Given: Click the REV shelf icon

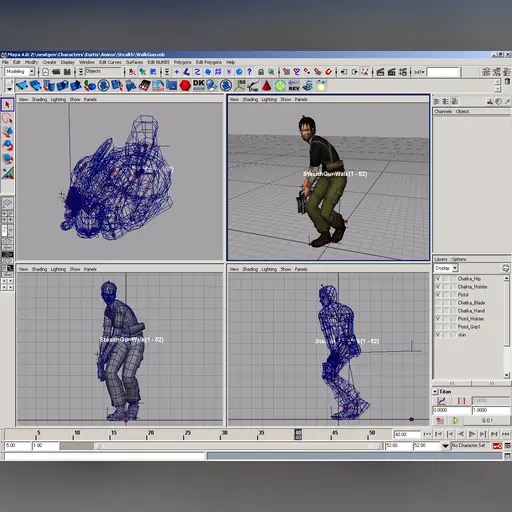Looking at the screenshot, I should tap(294, 86).
